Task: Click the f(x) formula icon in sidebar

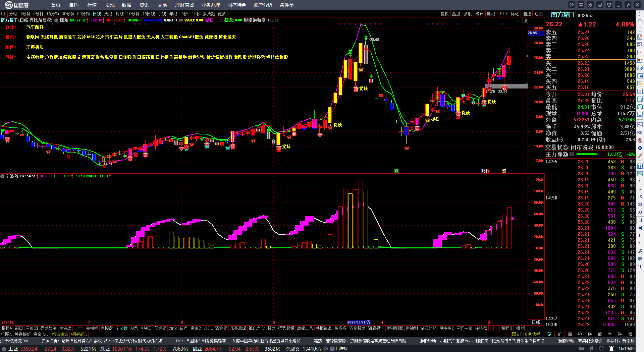Action: pyautogui.click(x=640, y=107)
